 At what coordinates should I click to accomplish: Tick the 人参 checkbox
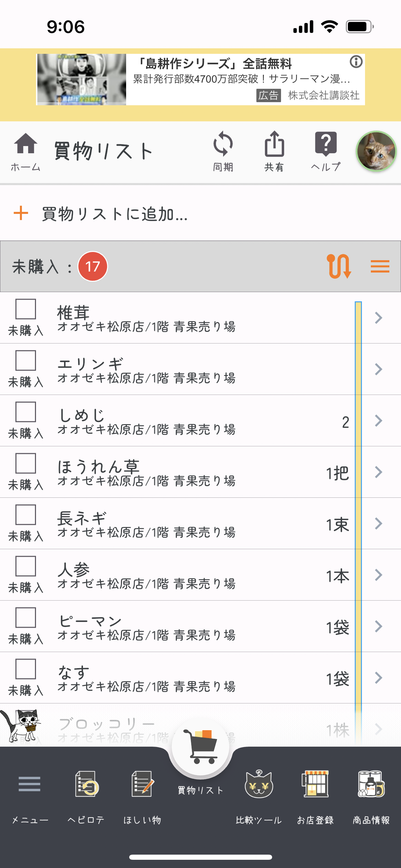click(x=26, y=566)
